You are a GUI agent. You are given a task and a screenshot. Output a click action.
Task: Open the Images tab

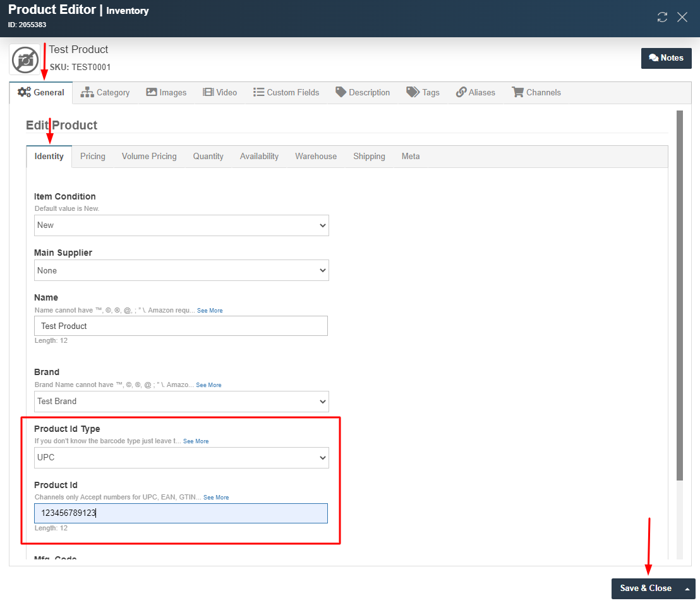166,92
